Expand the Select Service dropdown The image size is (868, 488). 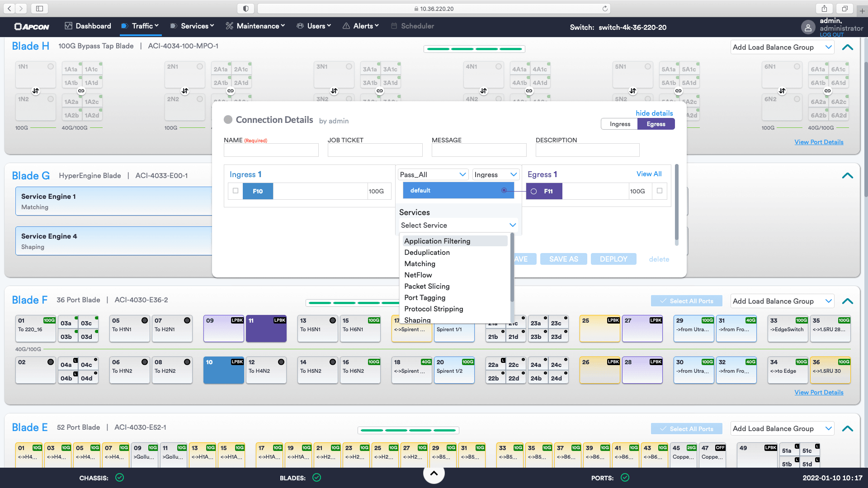[x=458, y=225]
